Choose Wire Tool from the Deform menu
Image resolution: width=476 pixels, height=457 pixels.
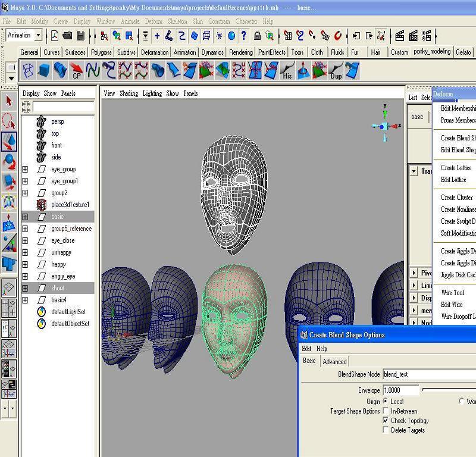point(453,292)
